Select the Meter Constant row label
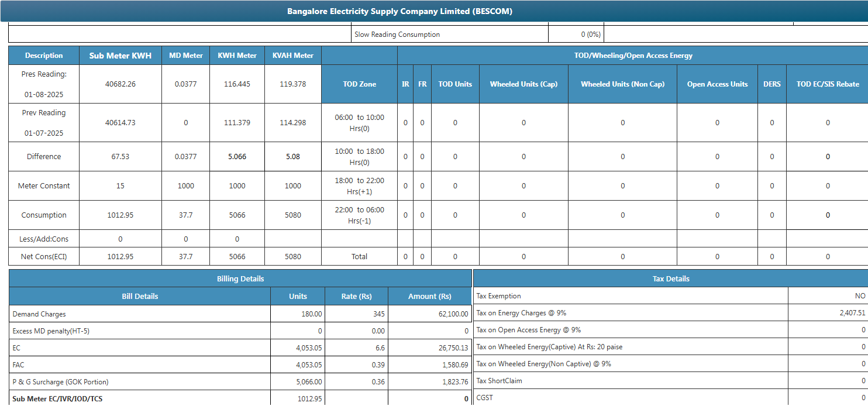The height and width of the screenshot is (406, 868). point(44,186)
